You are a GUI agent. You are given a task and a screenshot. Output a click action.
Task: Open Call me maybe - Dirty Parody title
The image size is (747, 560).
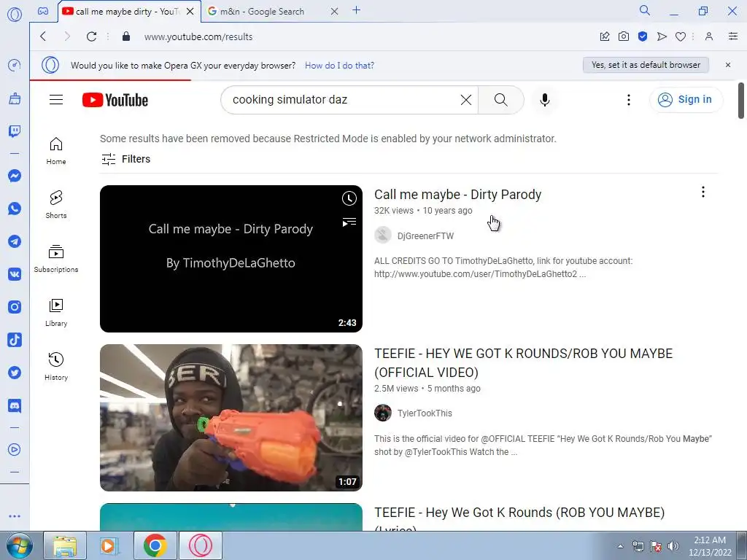(x=458, y=194)
